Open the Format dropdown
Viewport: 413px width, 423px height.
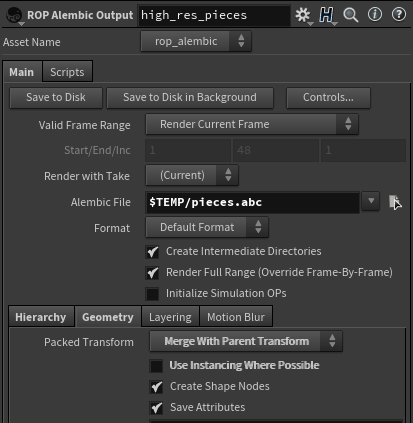tap(207, 227)
